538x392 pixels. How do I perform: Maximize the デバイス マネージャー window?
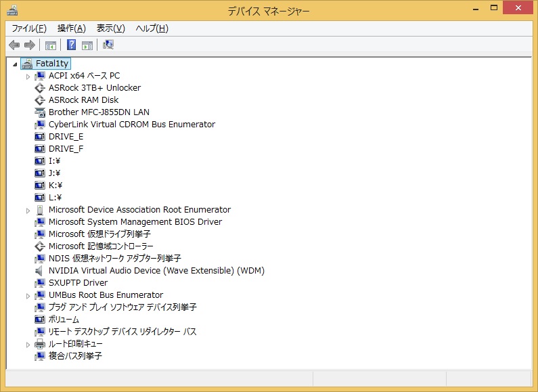(x=494, y=8)
